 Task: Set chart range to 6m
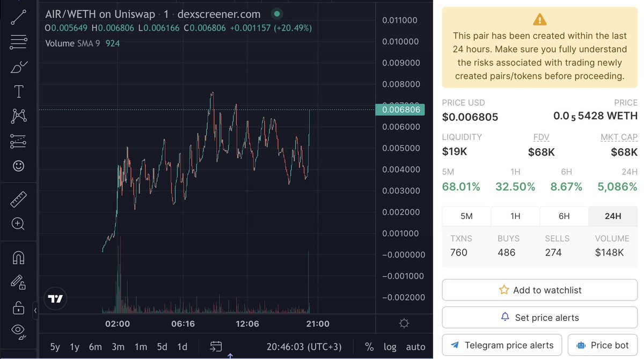(x=96, y=347)
